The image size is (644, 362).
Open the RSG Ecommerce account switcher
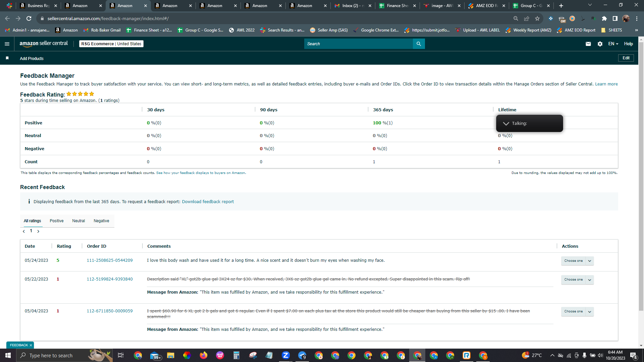coord(111,44)
